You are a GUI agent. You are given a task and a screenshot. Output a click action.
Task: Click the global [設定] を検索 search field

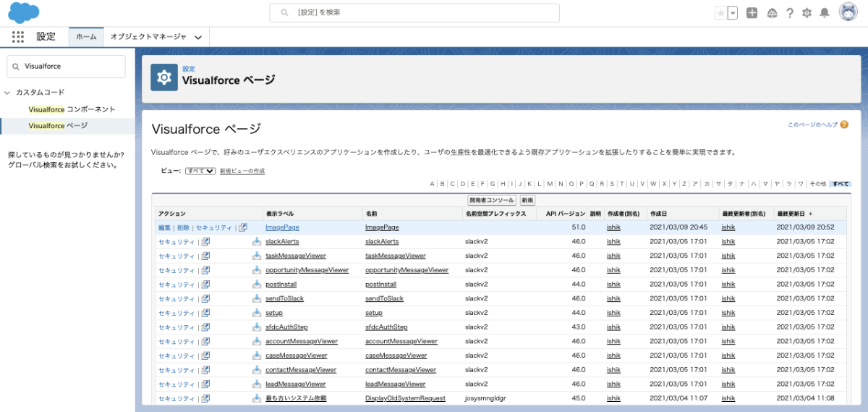pos(414,12)
